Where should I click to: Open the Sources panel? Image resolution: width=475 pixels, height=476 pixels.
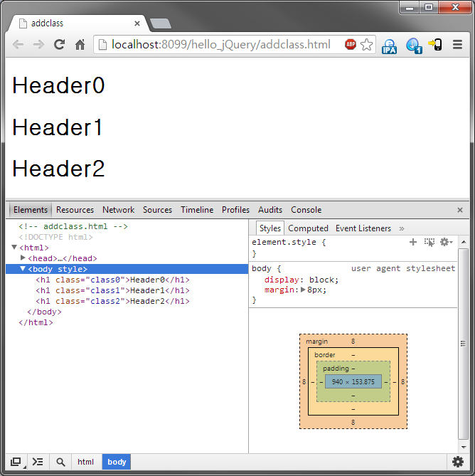[157, 210]
